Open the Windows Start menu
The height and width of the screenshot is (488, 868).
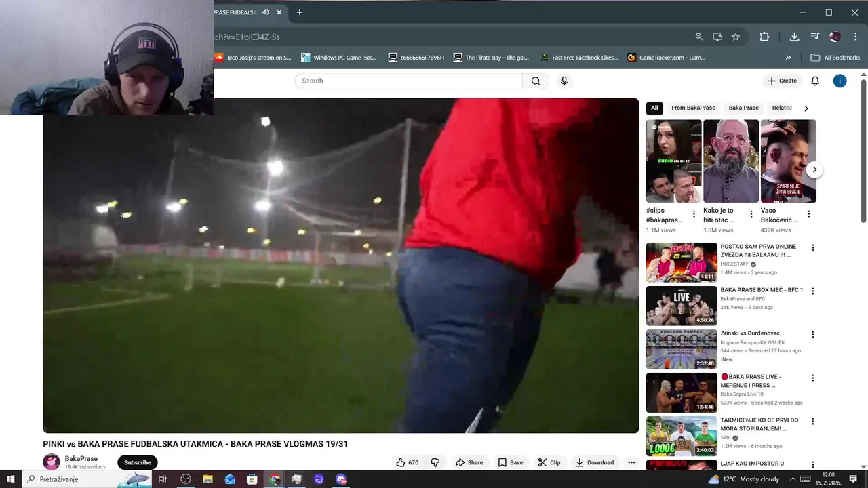tap(11, 479)
